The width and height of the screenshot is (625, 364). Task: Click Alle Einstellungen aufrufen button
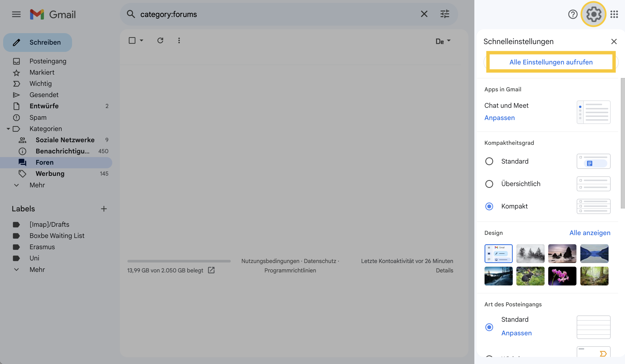point(551,62)
